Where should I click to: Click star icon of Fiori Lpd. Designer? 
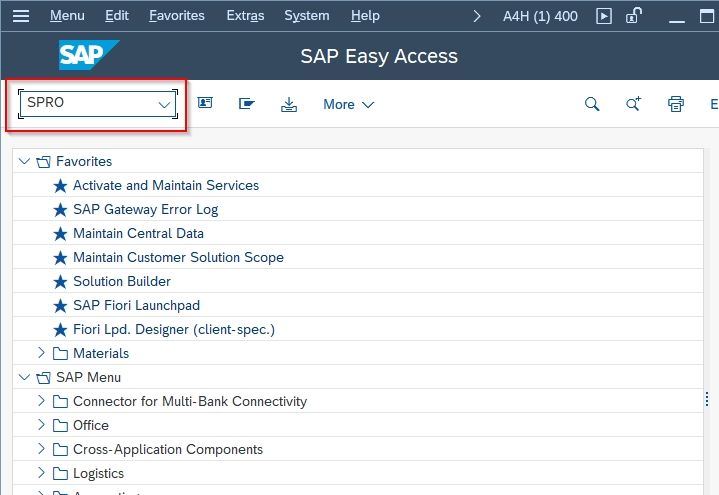point(60,330)
